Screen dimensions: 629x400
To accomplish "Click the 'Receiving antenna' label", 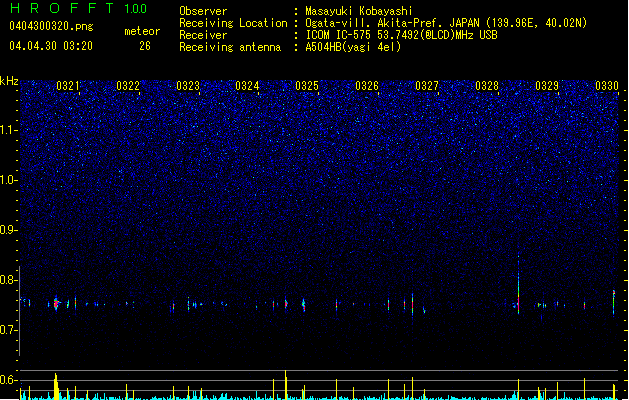I will 230,47.
